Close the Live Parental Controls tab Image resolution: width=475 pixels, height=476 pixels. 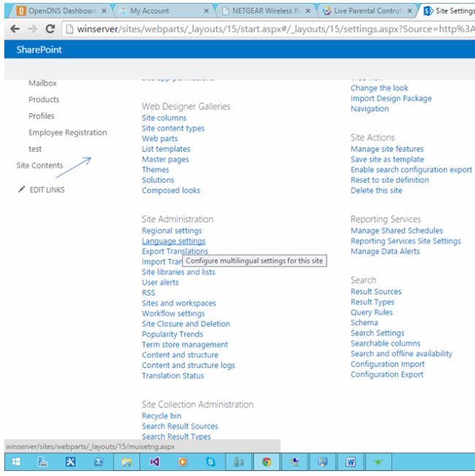(x=409, y=11)
